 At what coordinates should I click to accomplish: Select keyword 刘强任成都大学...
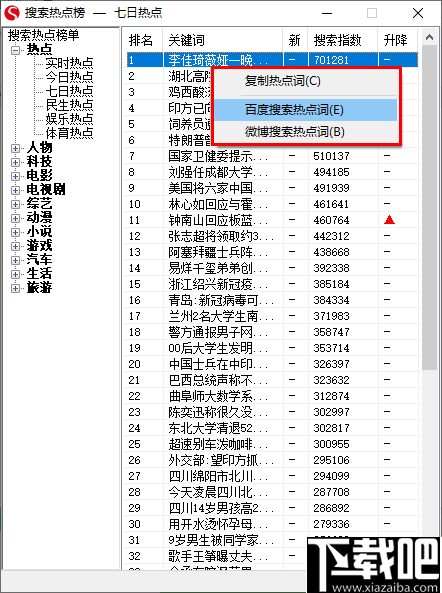click(218, 172)
